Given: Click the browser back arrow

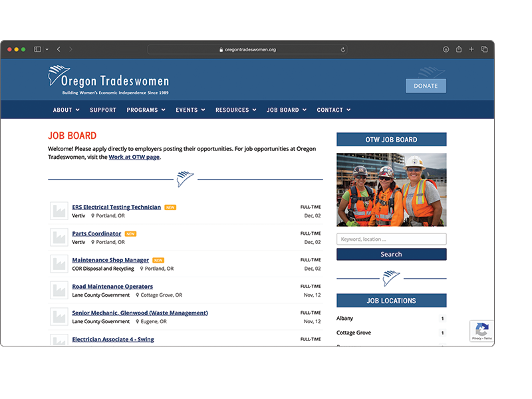Looking at the screenshot, I should tap(59, 49).
